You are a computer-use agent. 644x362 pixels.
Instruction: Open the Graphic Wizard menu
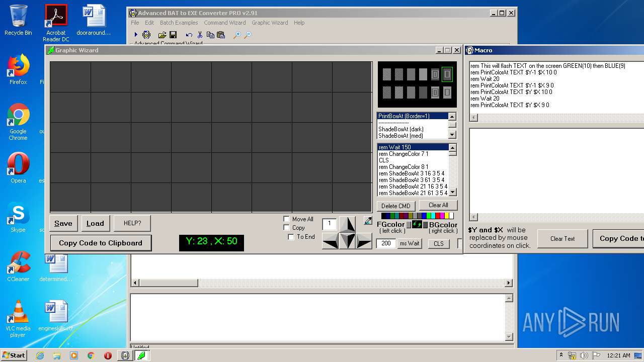[x=270, y=23]
